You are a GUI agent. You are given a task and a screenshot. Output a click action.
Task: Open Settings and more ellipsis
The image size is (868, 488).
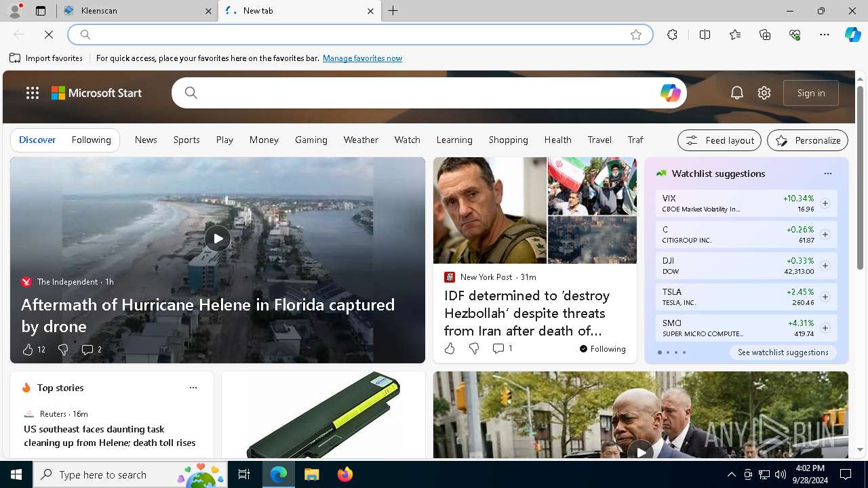pos(825,35)
